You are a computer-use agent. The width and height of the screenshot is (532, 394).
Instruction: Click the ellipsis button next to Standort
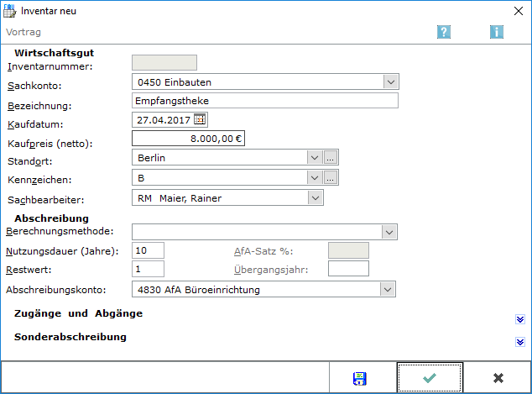(331, 158)
